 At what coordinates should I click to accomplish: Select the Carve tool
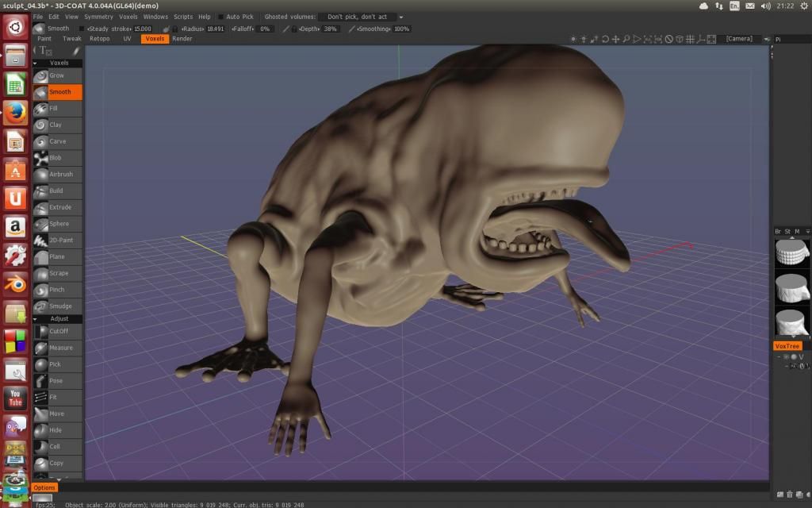coord(57,141)
